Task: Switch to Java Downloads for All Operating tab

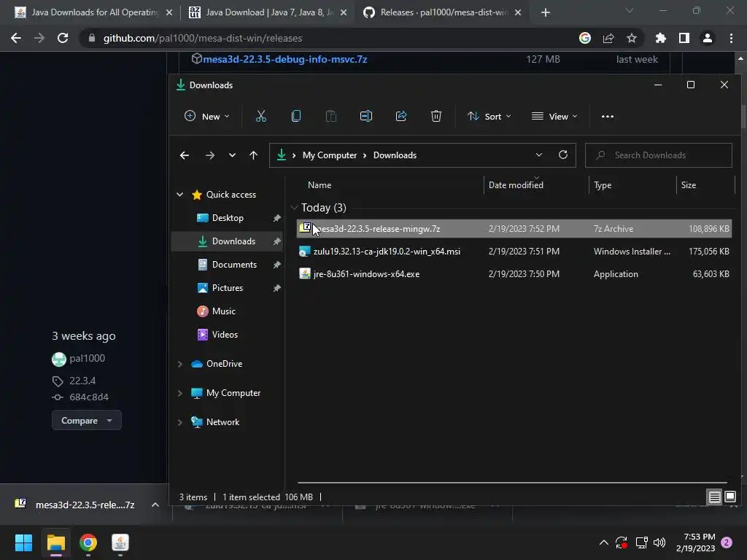Action: pyautogui.click(x=93, y=12)
